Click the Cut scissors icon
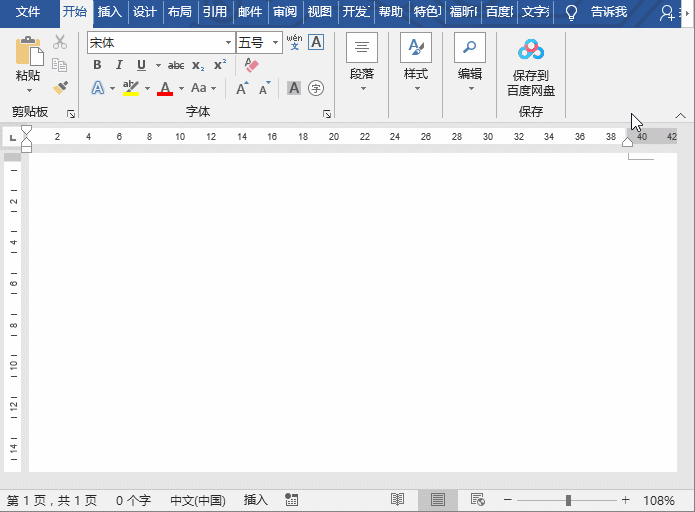 pyautogui.click(x=60, y=42)
